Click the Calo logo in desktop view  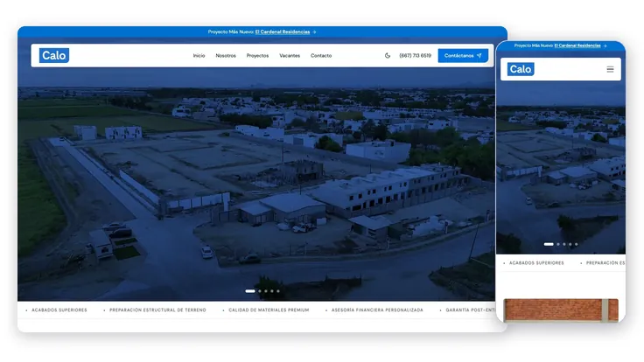pyautogui.click(x=54, y=55)
